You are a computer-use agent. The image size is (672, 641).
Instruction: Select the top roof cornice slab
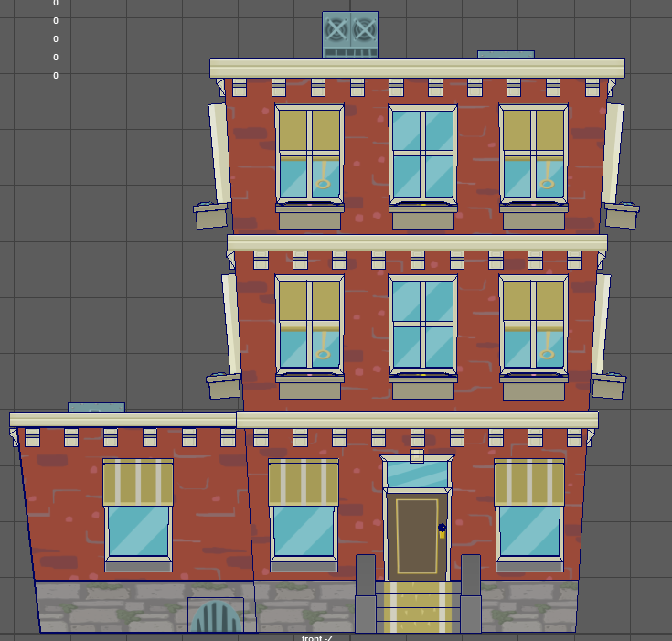pos(417,69)
